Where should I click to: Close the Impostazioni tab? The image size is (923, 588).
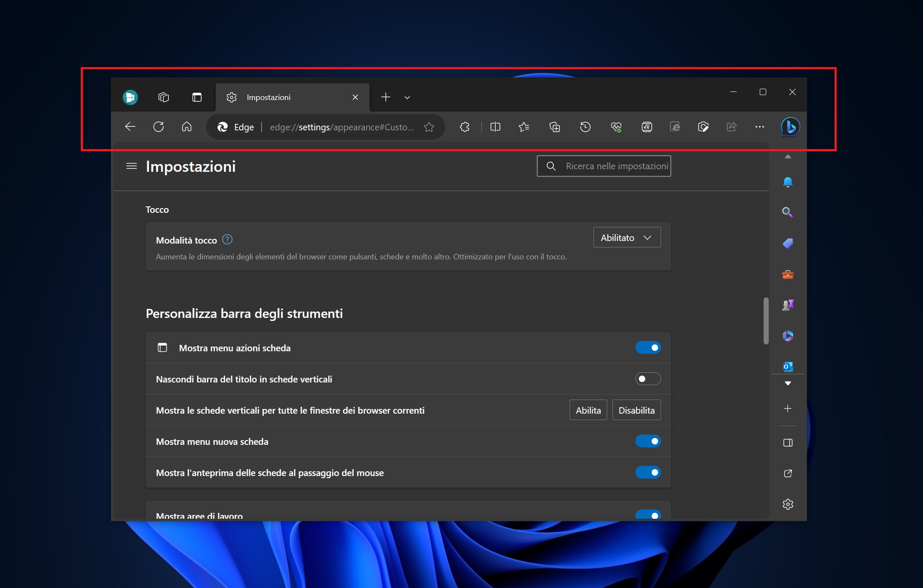pos(355,97)
